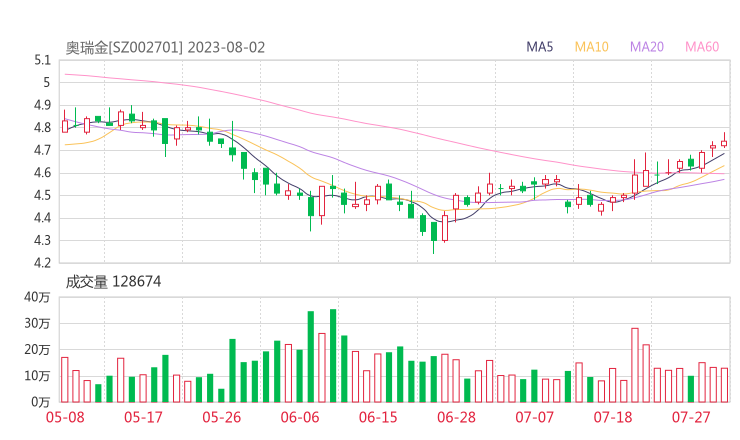This screenshot has height=440, width=740.
Task: Select the 07-07 date label
Action: (x=534, y=417)
